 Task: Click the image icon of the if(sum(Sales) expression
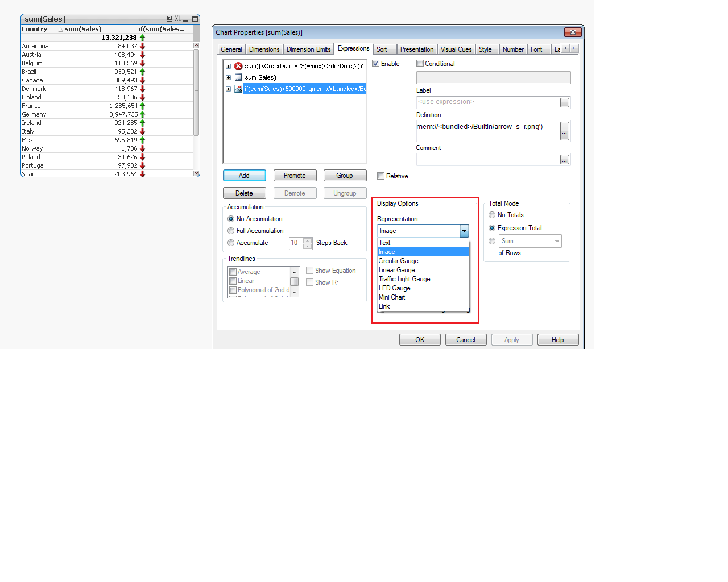238,89
